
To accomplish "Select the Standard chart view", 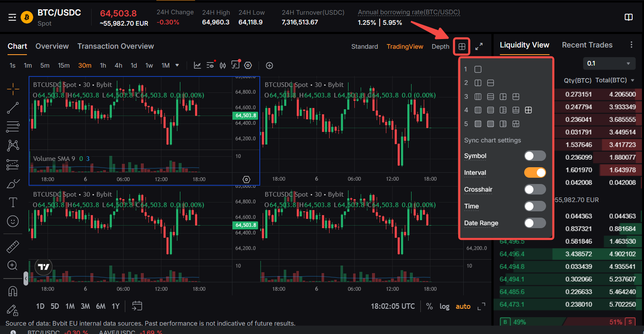I will (x=364, y=47).
